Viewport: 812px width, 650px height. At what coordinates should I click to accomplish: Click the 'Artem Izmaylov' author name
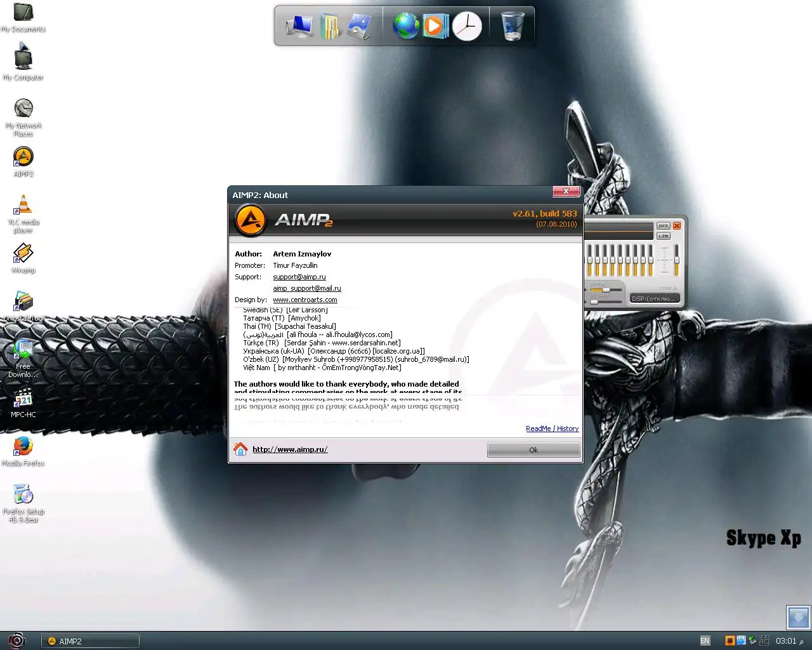click(x=302, y=254)
